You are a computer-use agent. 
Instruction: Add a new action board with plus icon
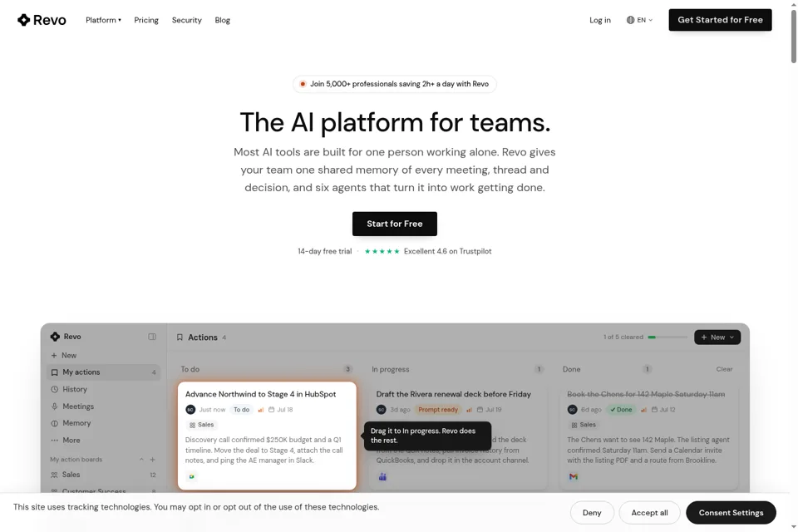[x=152, y=459]
